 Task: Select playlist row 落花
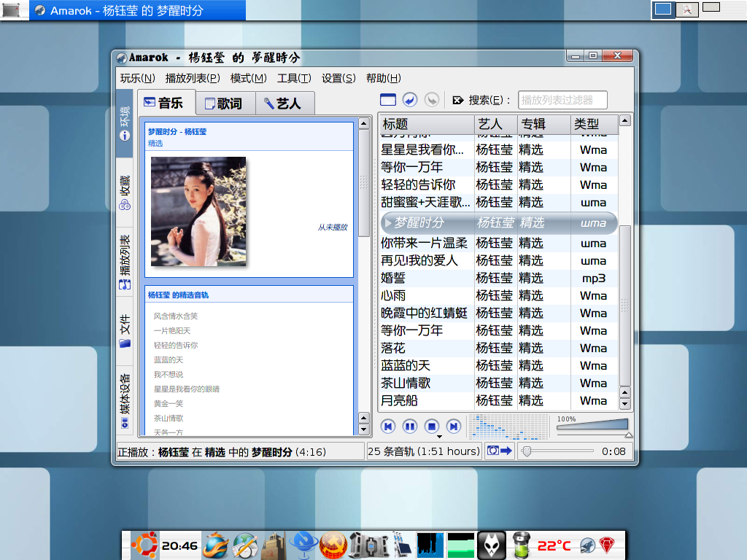point(499,348)
